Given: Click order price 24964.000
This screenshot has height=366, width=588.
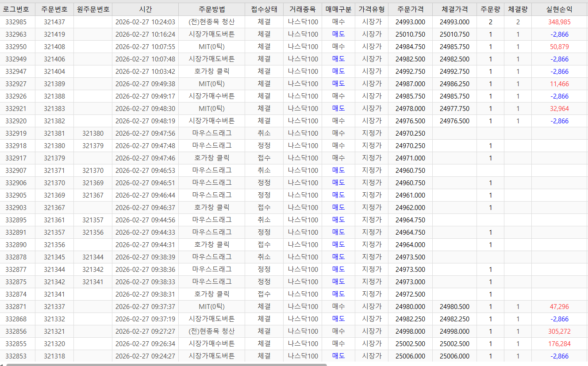Looking at the screenshot, I should [410, 244].
